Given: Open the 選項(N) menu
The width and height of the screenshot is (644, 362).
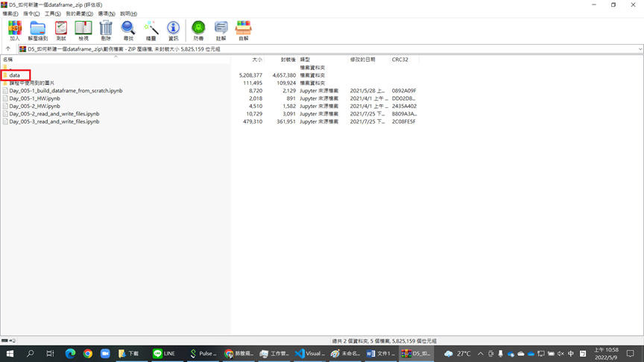Looking at the screenshot, I should [107, 13].
